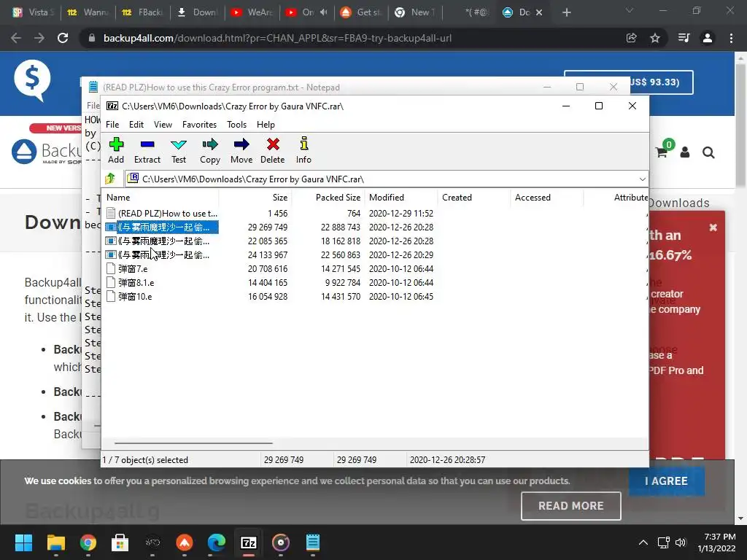Image resolution: width=747 pixels, height=560 pixels.
Task: Click the horizontal scrollbar in 7-Zip list
Action: (194, 443)
